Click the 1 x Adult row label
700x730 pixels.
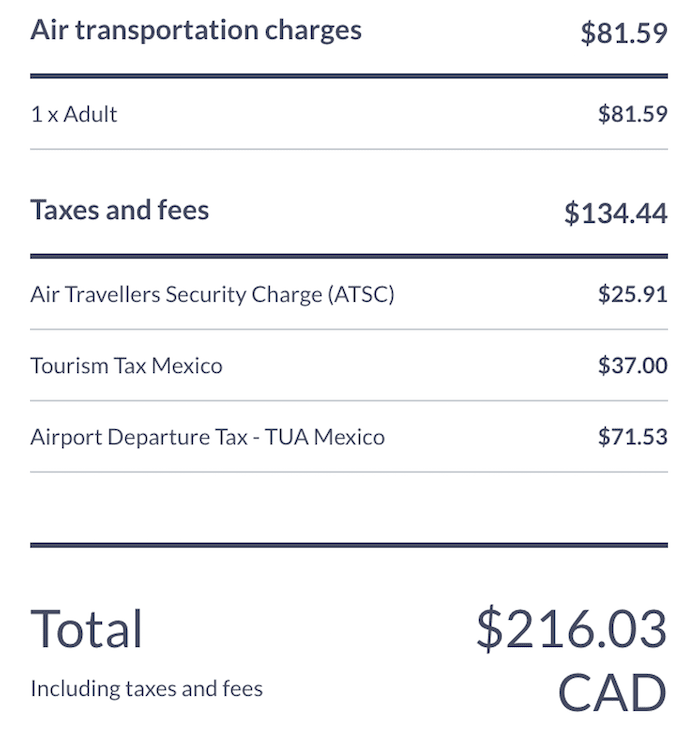click(x=74, y=114)
